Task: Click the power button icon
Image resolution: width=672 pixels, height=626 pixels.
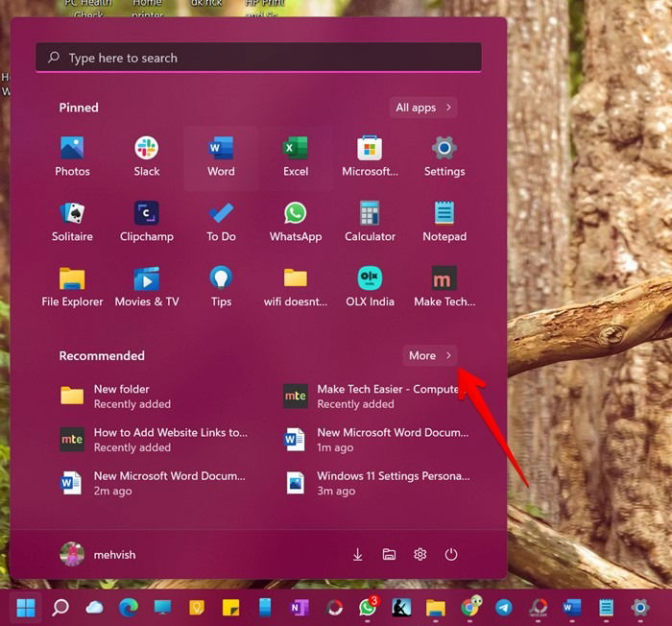Action: pyautogui.click(x=451, y=554)
